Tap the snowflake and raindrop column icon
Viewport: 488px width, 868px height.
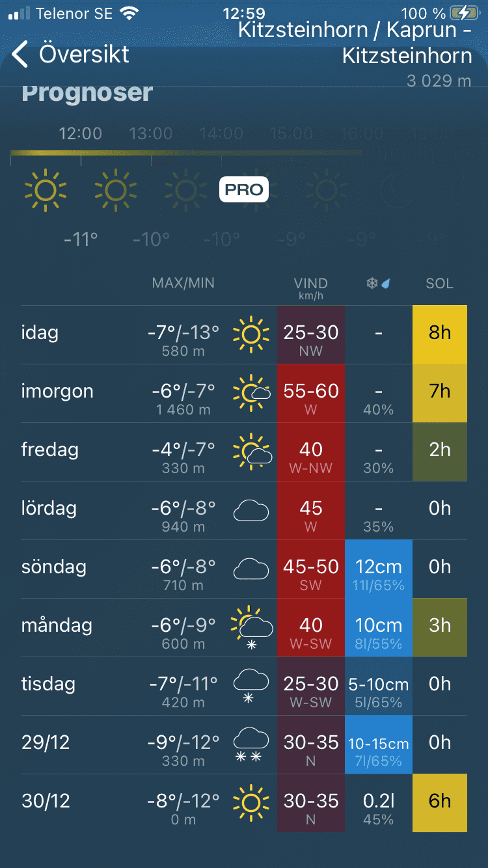[378, 284]
